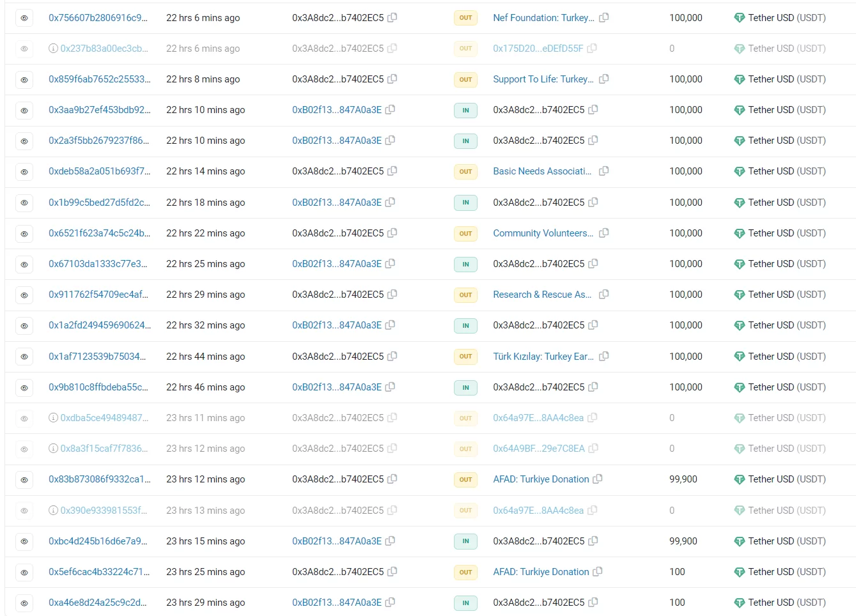Copy the 0x64A9BF...29e7C8EA address

pos(593,449)
